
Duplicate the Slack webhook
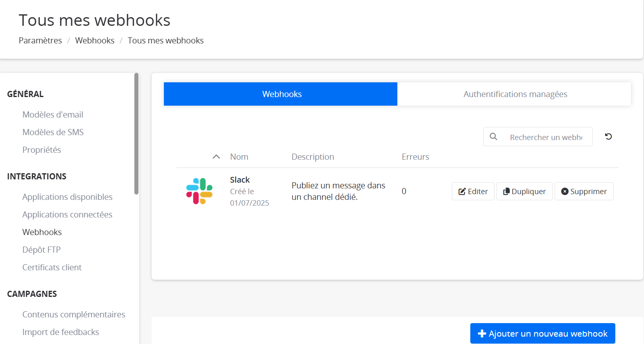(x=524, y=191)
